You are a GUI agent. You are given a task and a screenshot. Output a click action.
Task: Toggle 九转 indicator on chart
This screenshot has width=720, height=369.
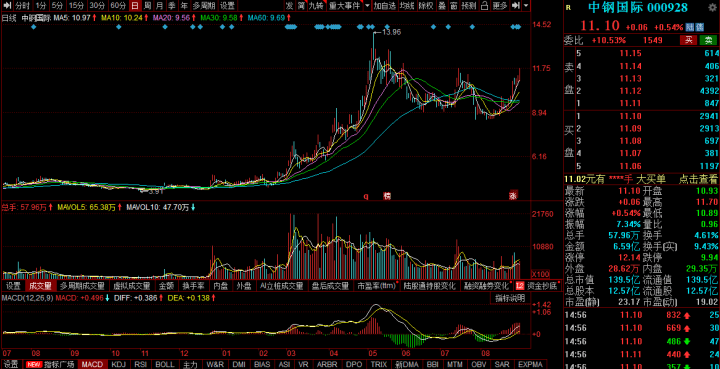[316, 6]
